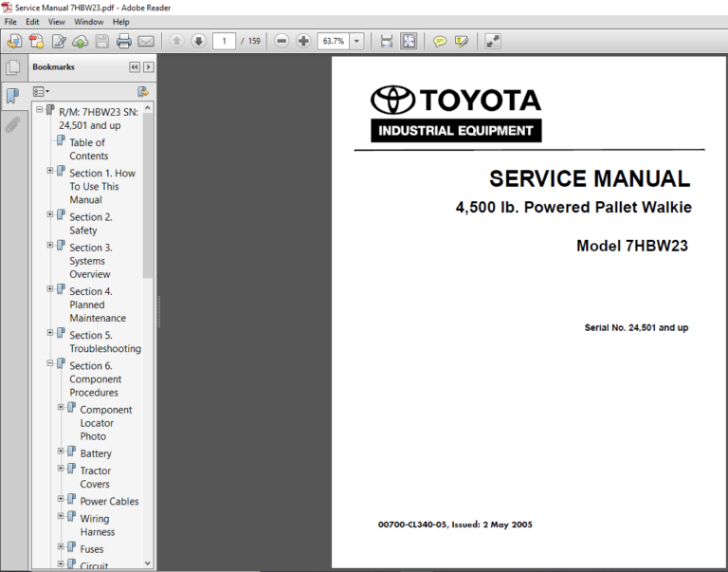The image size is (728, 572).
Task: Expand the Battery bookmark node
Action: point(61,452)
